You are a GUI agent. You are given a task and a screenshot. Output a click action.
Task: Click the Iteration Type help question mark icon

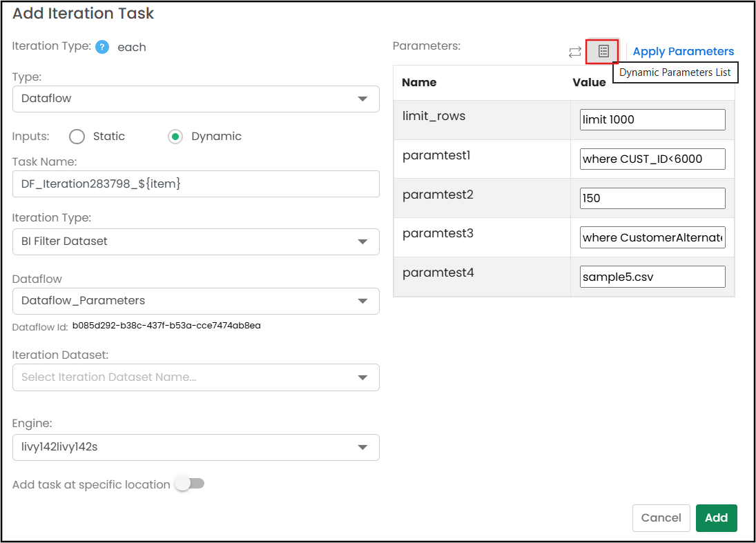click(x=102, y=47)
